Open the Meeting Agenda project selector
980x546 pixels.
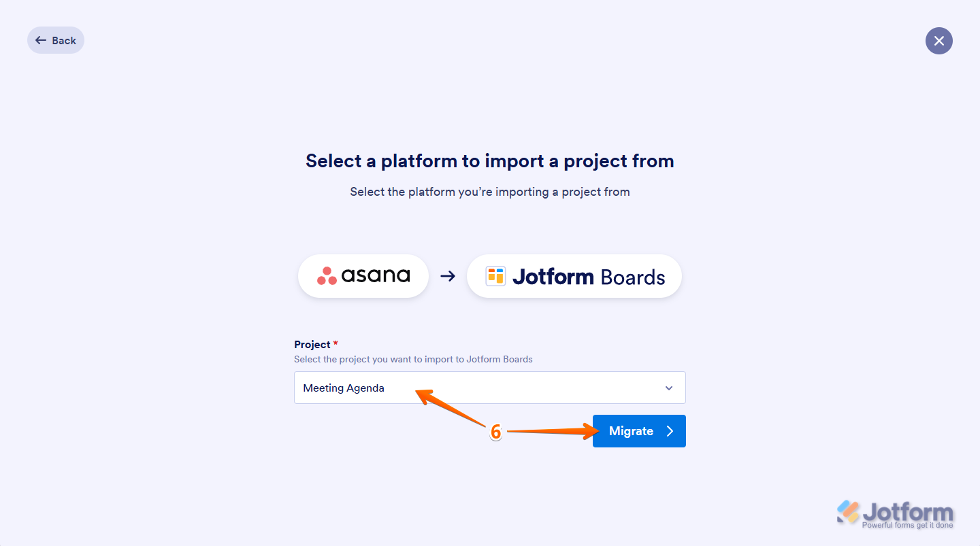(476, 388)
